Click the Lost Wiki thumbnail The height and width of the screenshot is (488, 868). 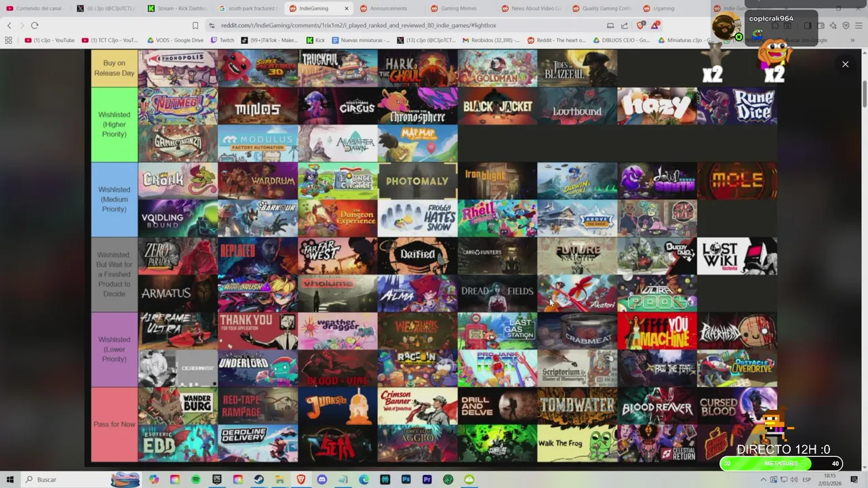click(737, 256)
